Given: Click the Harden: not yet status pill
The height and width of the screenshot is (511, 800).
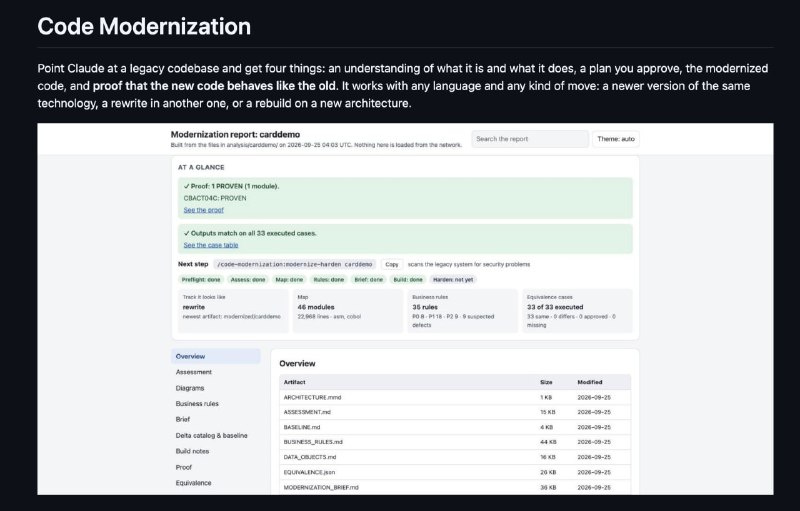Looking at the screenshot, I should coord(453,279).
